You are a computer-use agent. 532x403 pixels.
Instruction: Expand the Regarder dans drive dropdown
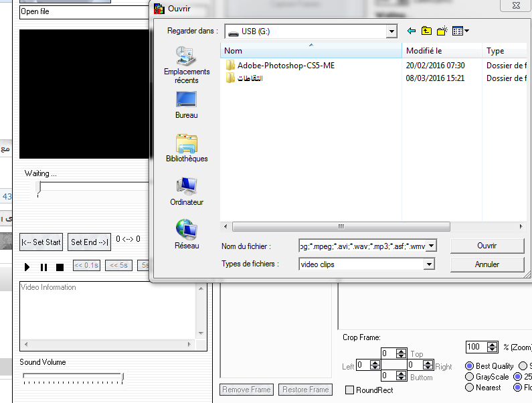(391, 31)
